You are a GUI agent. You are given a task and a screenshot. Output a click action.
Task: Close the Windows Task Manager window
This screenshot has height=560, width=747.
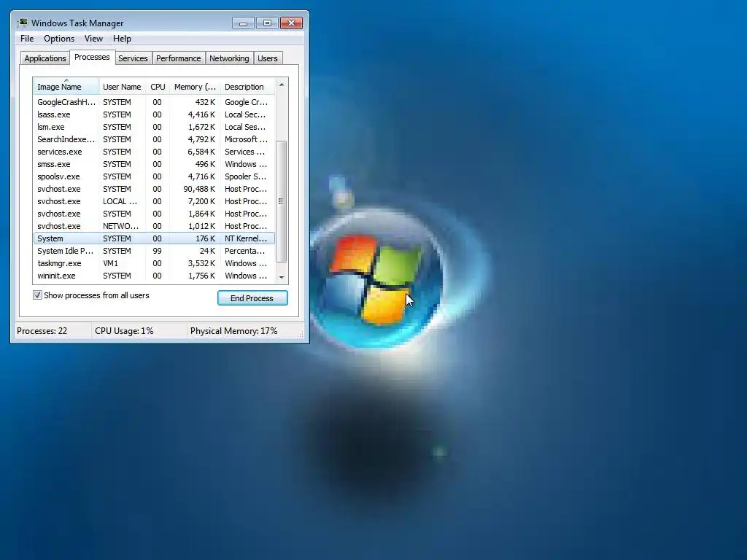click(292, 23)
